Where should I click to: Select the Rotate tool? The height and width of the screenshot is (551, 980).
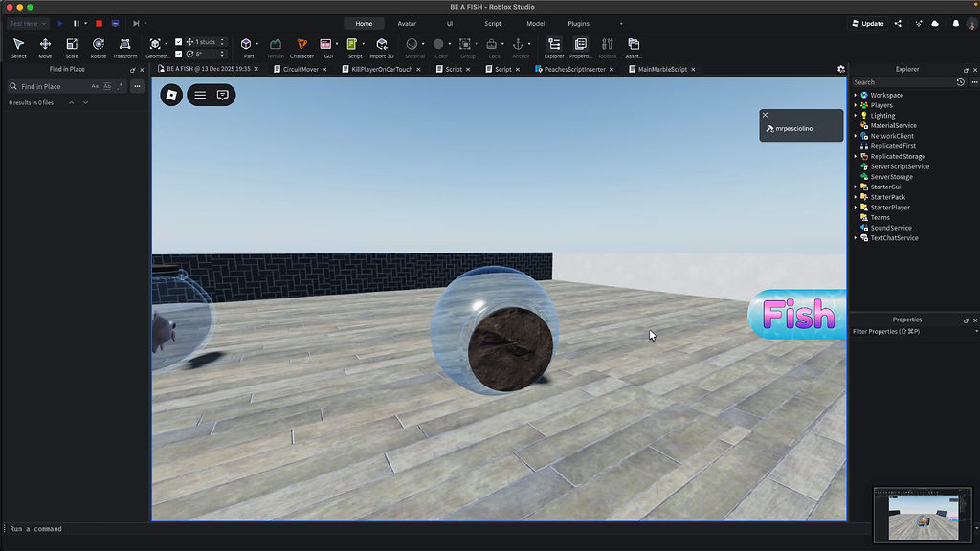[99, 46]
